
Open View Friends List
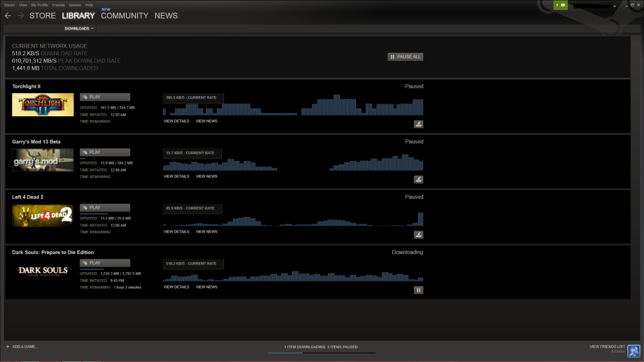coord(607,347)
